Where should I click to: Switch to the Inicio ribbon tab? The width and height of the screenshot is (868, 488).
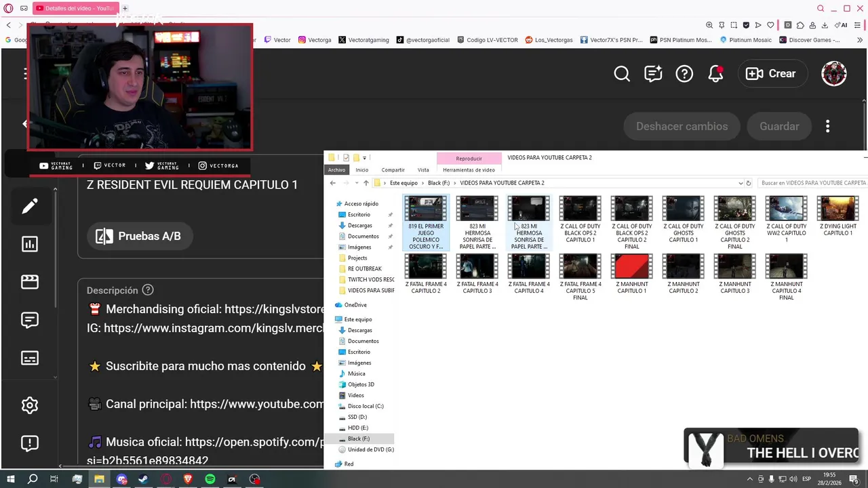click(362, 170)
